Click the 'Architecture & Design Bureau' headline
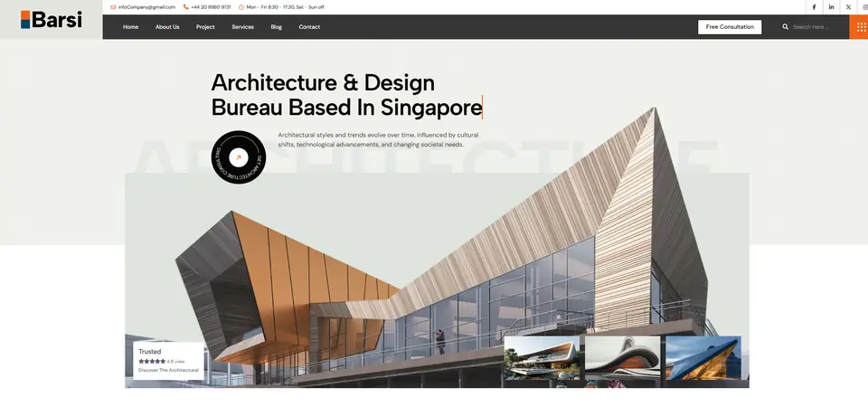Image resolution: width=868 pixels, height=416 pixels. (x=346, y=95)
